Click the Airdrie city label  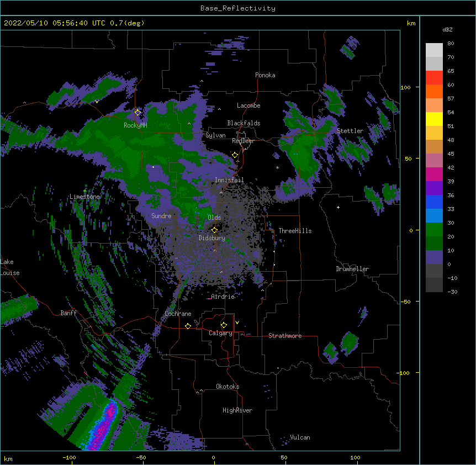click(223, 297)
